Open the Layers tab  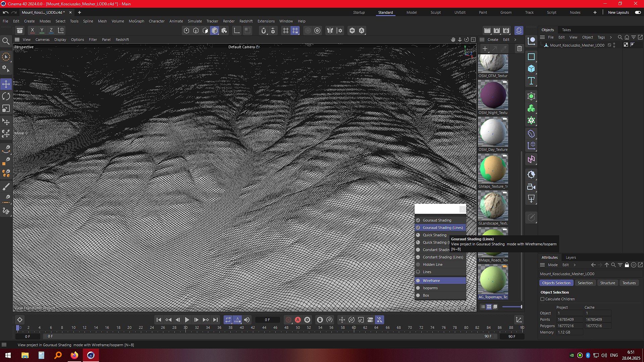tap(571, 257)
